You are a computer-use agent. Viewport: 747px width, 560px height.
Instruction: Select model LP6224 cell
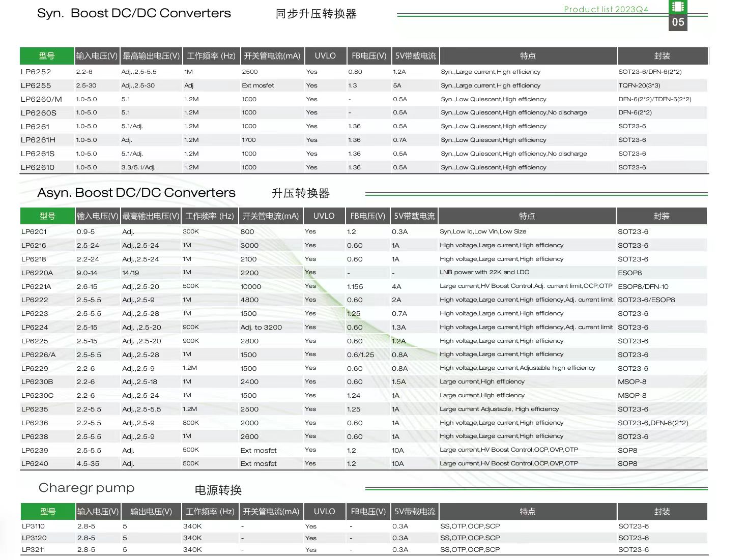click(35, 327)
